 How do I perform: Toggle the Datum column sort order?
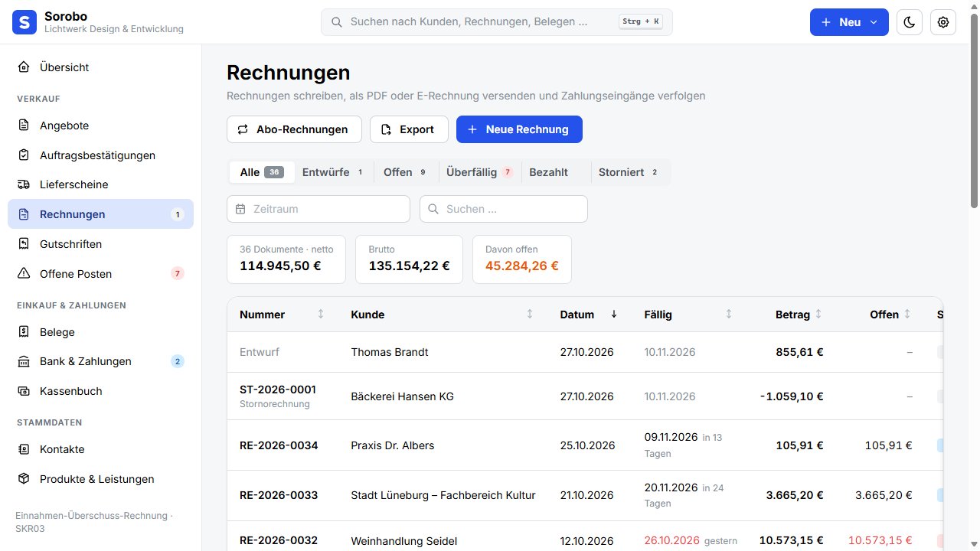[x=590, y=315]
